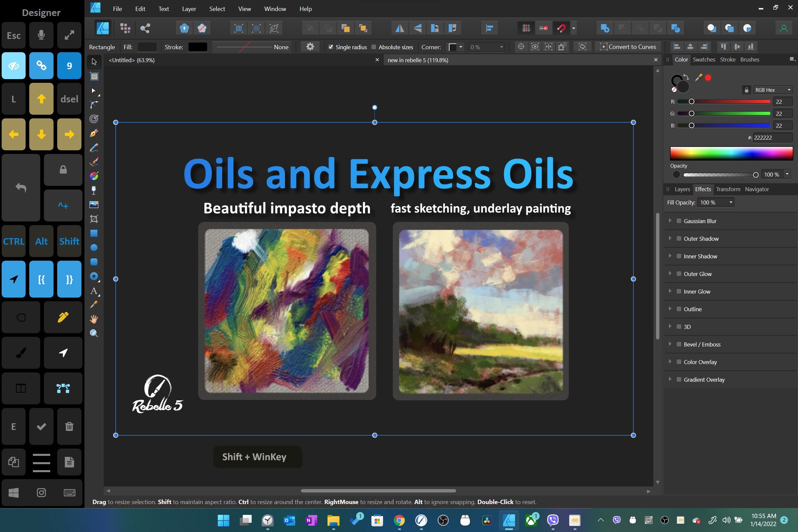Click the rainbow hue spectrum bar
This screenshot has width=798, height=532.
tap(731, 153)
